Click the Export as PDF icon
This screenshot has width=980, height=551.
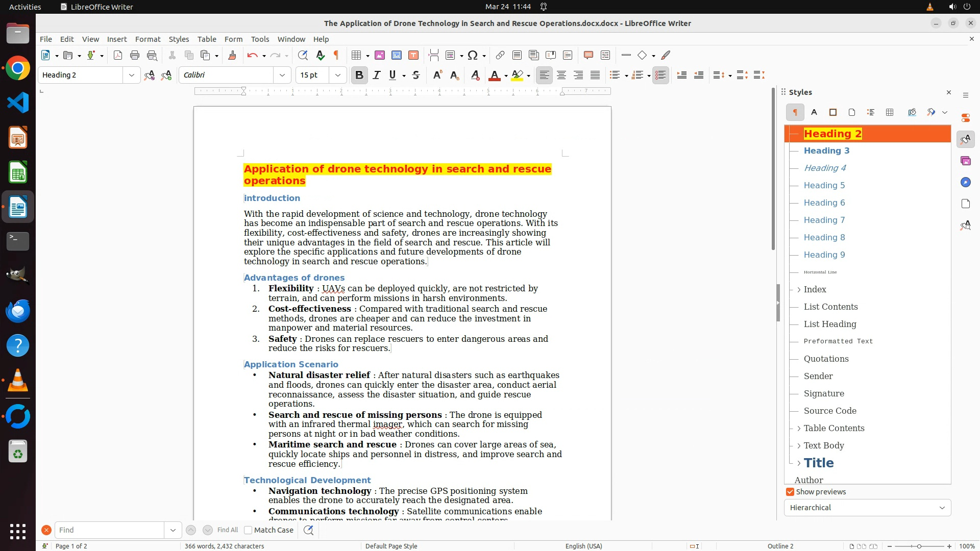click(x=118, y=55)
